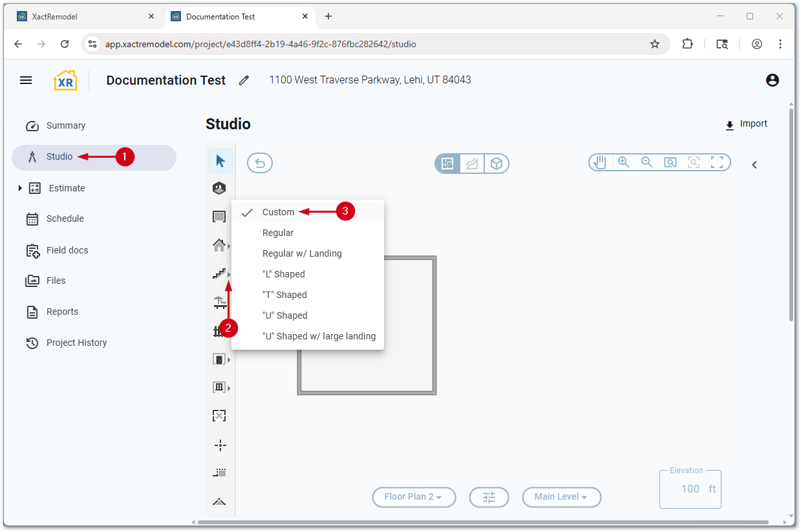Screen dimensions: 801x532
Task: Switch to 2D floor plan view
Action: click(x=447, y=164)
